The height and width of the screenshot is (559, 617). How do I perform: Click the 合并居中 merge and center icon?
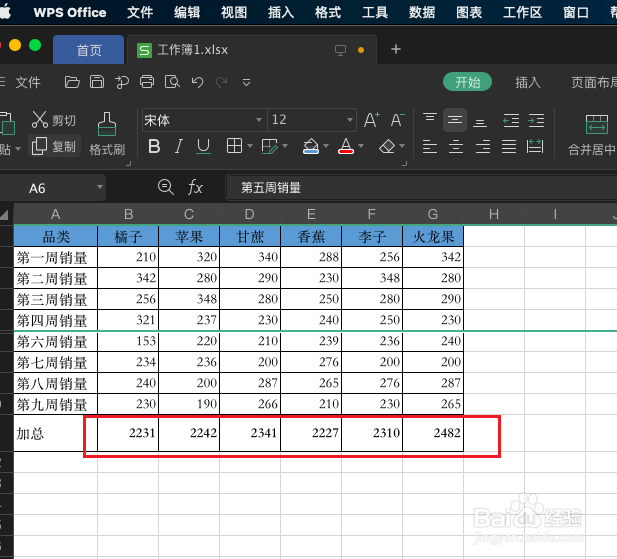597,124
